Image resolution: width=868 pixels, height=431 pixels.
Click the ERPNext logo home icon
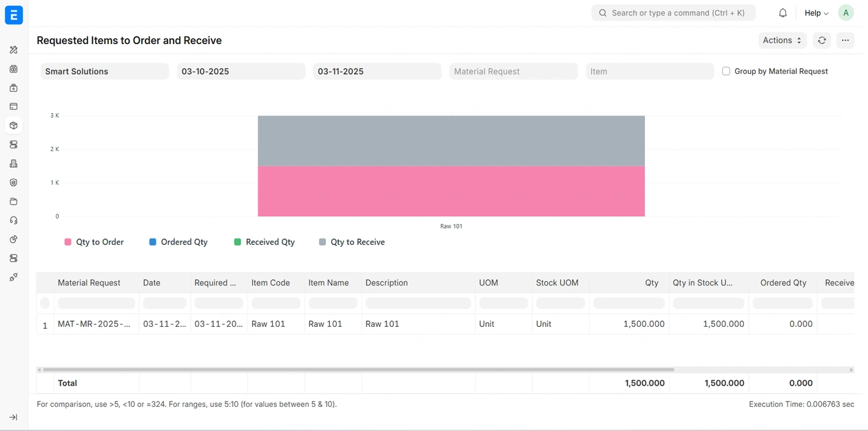(x=14, y=14)
